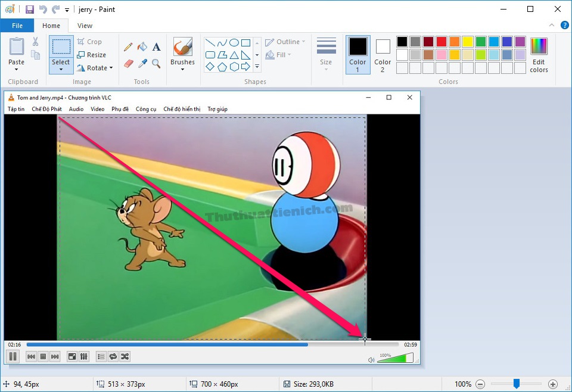Image resolution: width=572 pixels, height=392 pixels.
Task: Pick the red swatch in color palette
Action: 442,42
